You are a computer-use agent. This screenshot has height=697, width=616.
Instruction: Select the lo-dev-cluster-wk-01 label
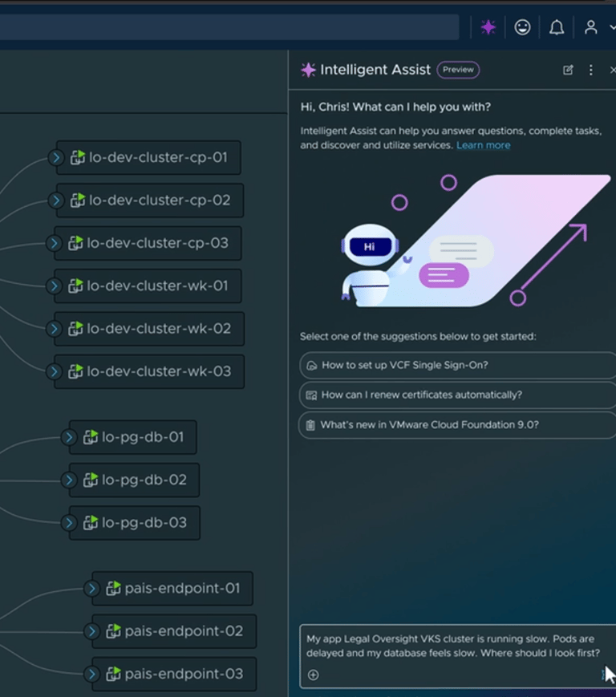(157, 286)
